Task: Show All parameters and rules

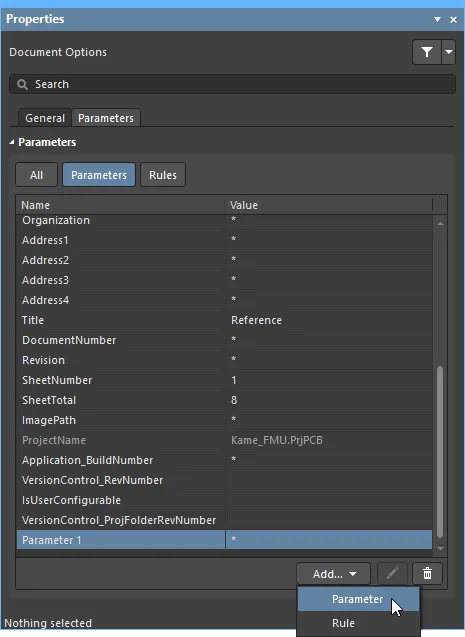Action: (37, 175)
